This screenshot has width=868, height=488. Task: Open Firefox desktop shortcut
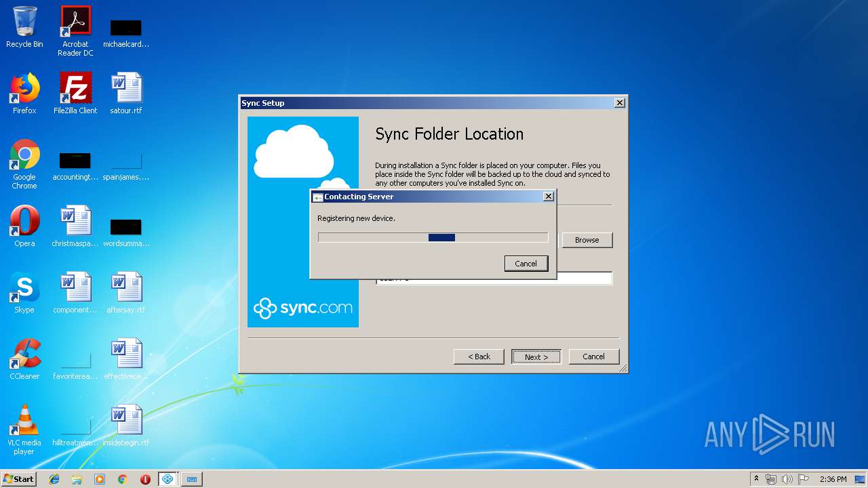[24, 94]
